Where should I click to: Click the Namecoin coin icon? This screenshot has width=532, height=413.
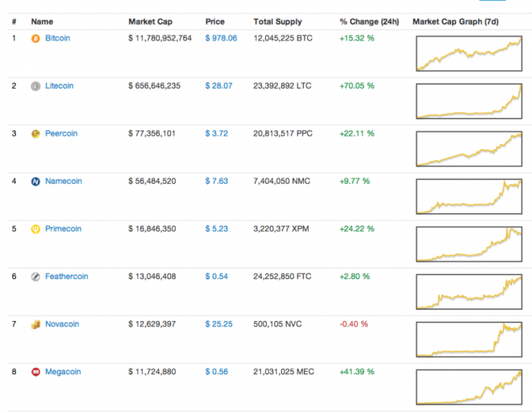click(36, 181)
